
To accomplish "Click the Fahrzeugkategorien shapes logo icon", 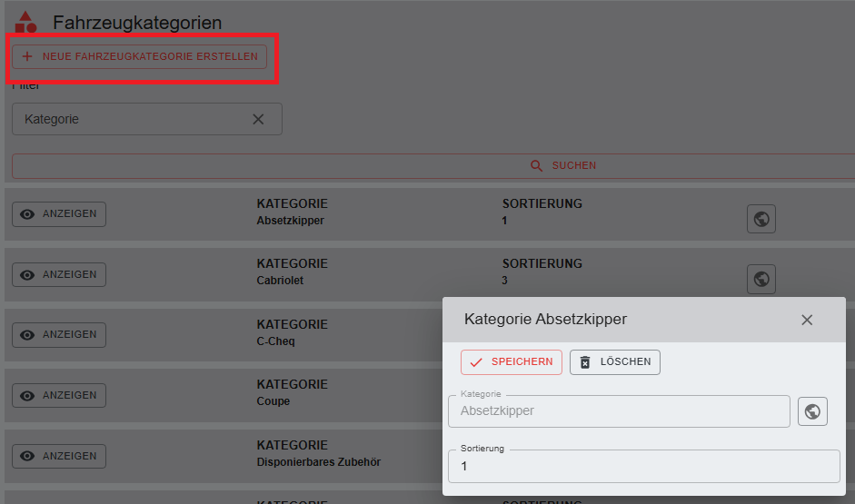I will pos(25,22).
